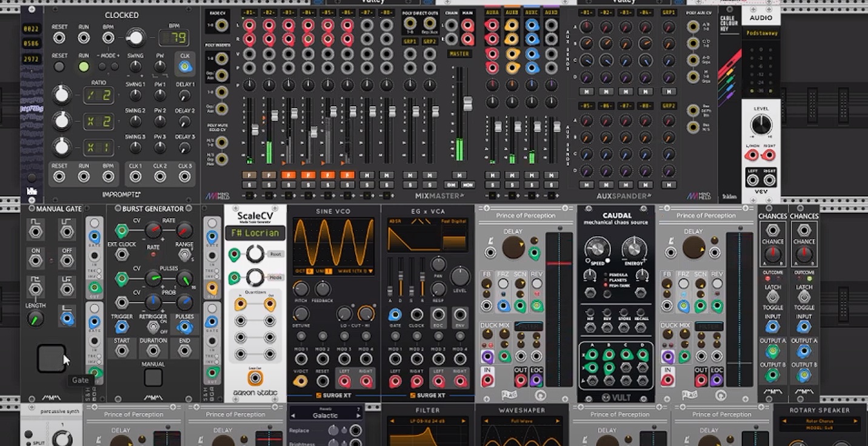The width and height of the screenshot is (868, 446).
Task: Flip the RANGE switch on Burst Generator
Action: [184, 254]
